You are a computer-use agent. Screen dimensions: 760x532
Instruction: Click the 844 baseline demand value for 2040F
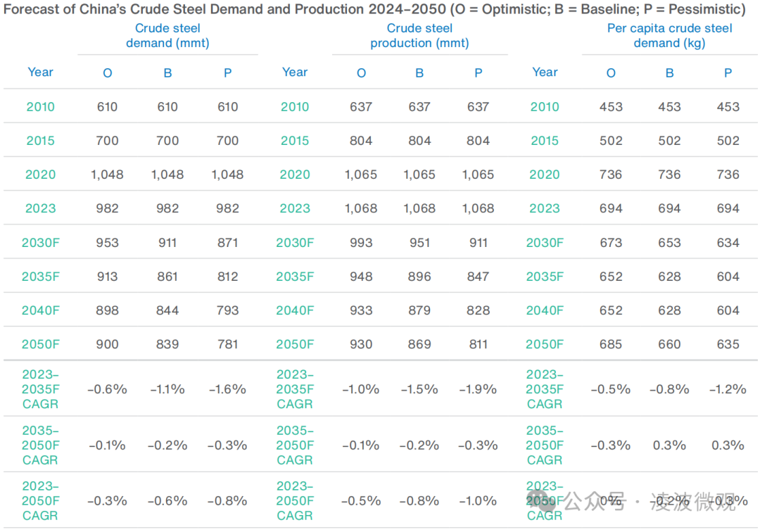[167, 310]
